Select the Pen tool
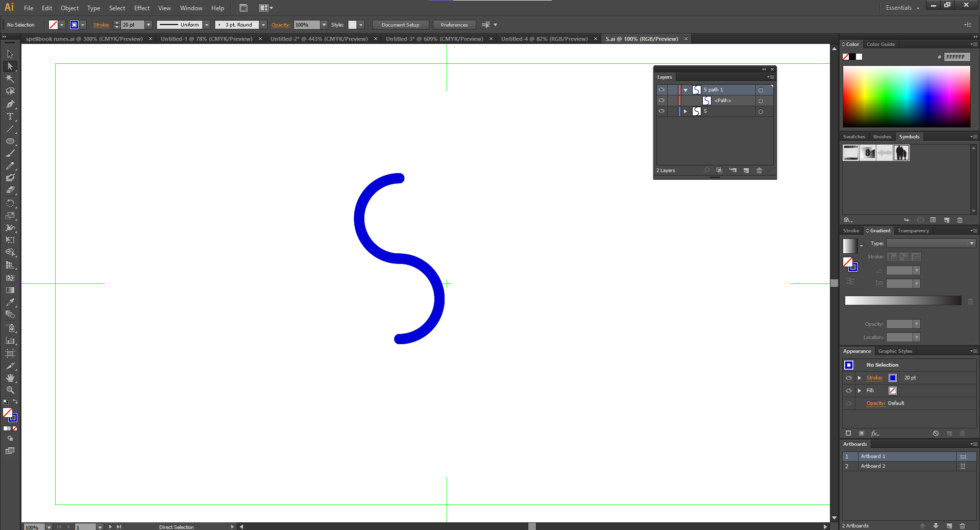980x530 pixels. 10,104
